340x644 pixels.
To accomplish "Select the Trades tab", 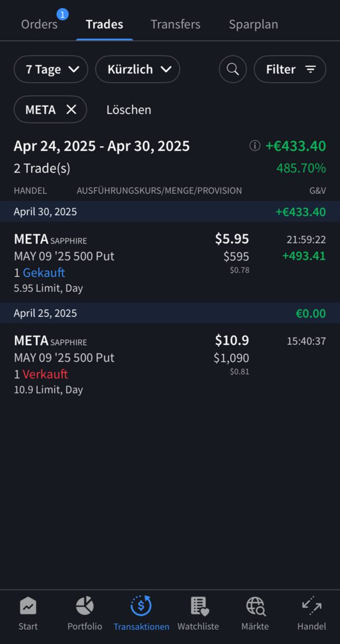I will [x=104, y=24].
